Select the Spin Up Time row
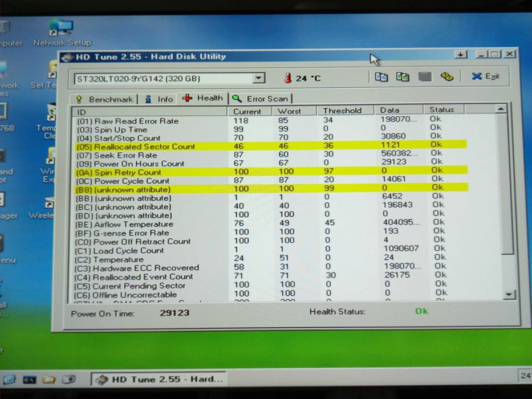 (x=270, y=129)
